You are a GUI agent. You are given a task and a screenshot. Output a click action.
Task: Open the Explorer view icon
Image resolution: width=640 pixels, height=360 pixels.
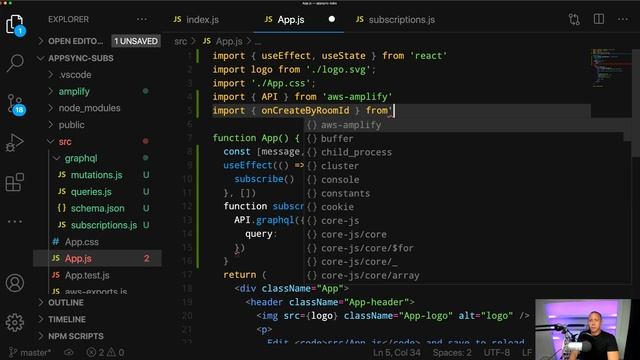[15, 24]
